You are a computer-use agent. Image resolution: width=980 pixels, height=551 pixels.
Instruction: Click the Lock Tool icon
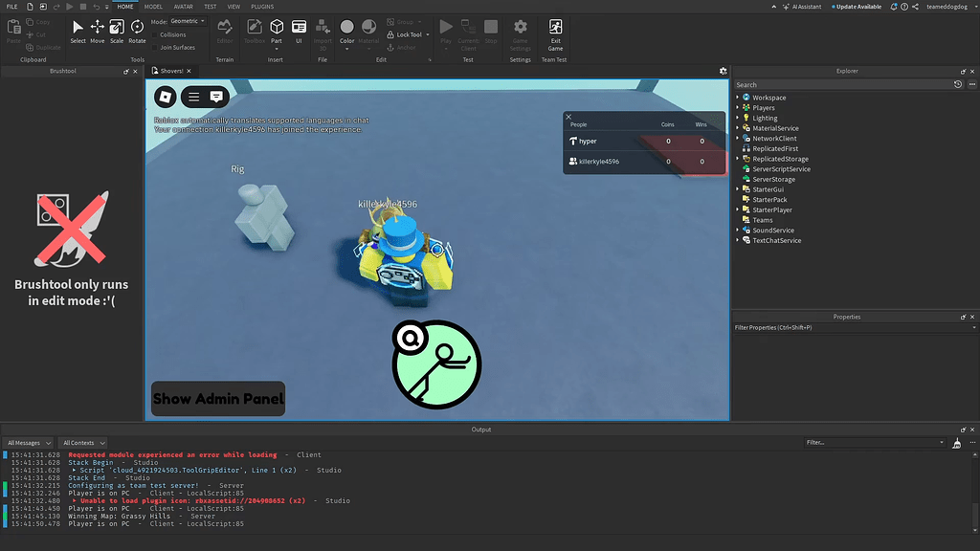(390, 35)
